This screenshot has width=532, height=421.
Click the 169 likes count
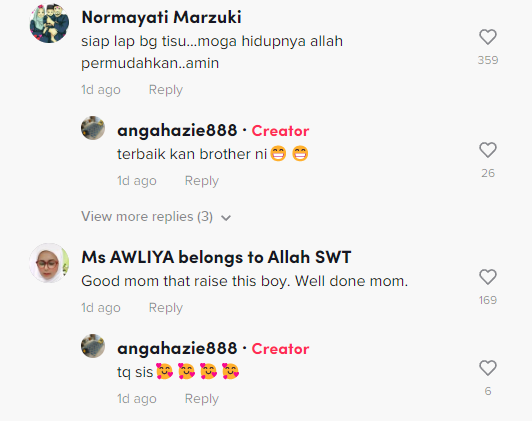[x=488, y=300]
